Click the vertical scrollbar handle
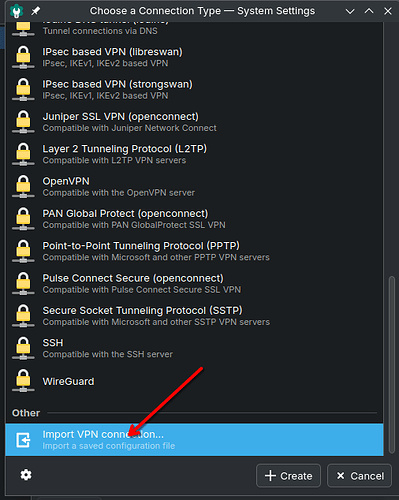Image resolution: width=399 pixels, height=500 pixels. tap(392, 364)
